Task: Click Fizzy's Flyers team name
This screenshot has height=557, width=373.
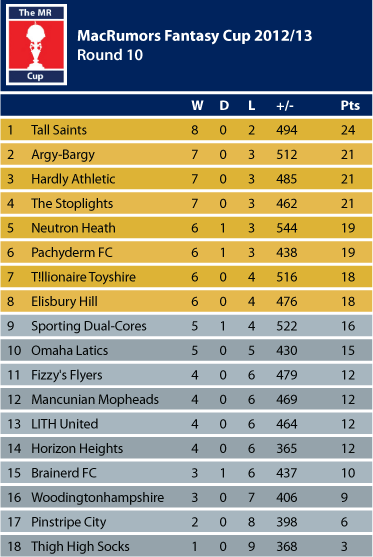Action: tap(67, 375)
